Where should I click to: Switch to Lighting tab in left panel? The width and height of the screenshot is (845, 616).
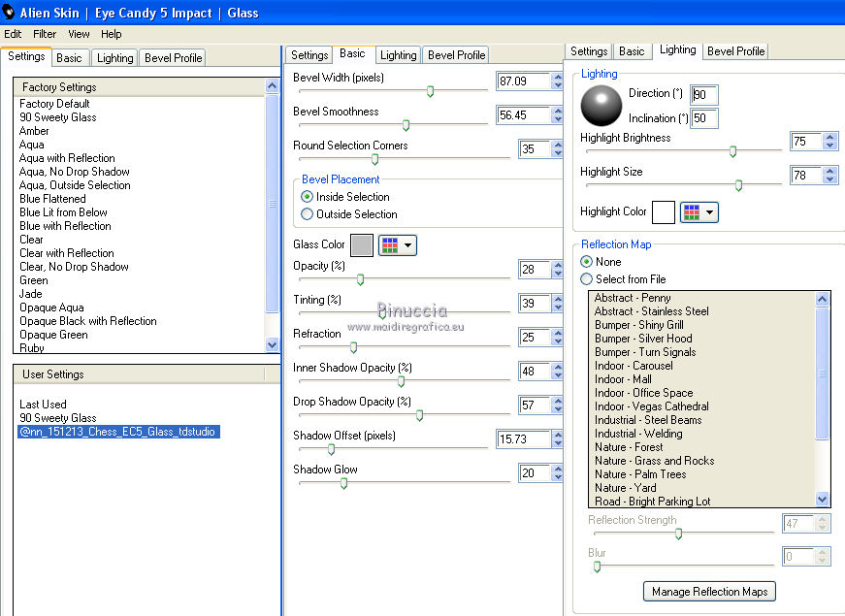coord(114,58)
